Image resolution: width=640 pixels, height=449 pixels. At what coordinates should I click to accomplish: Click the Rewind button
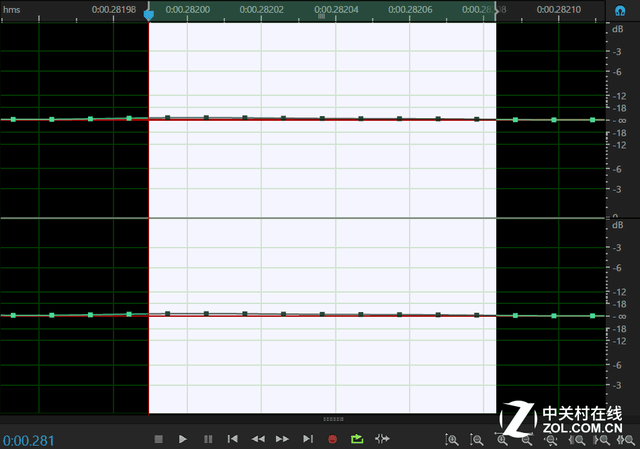pos(257,439)
